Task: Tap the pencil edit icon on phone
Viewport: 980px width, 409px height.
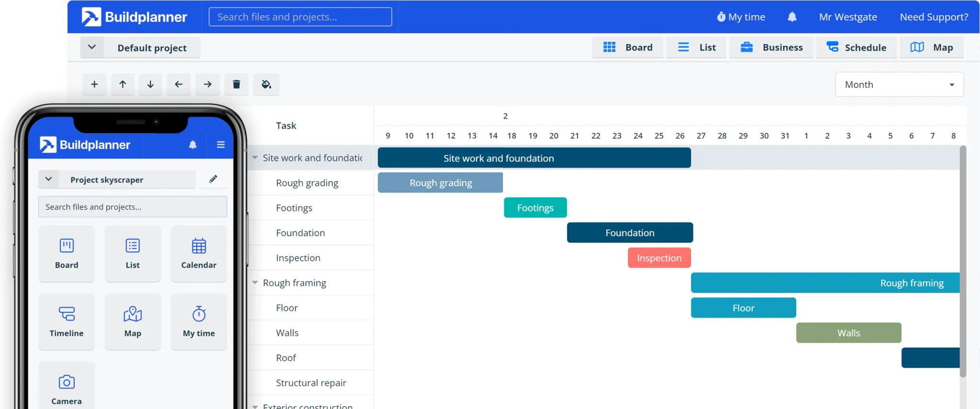Action: click(x=213, y=179)
